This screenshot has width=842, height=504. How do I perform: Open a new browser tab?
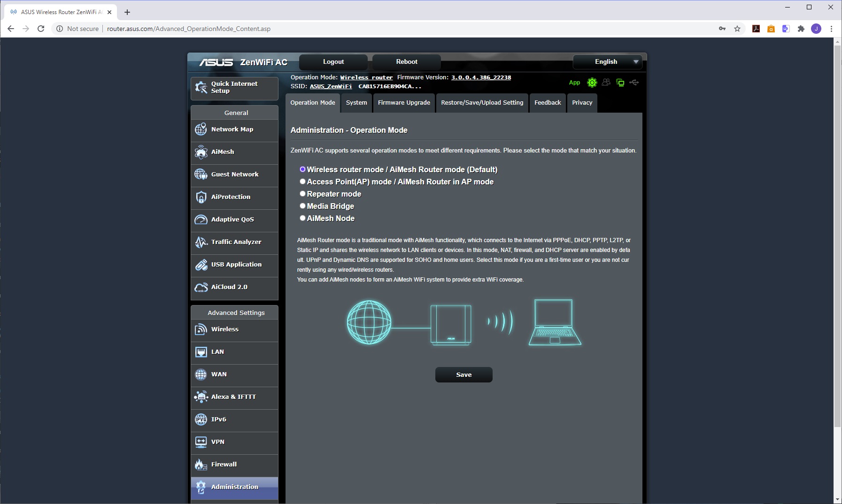pyautogui.click(x=127, y=12)
